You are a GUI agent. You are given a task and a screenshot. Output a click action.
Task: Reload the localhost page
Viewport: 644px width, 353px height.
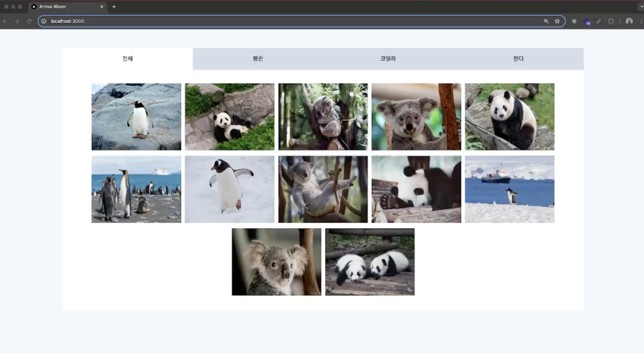29,21
